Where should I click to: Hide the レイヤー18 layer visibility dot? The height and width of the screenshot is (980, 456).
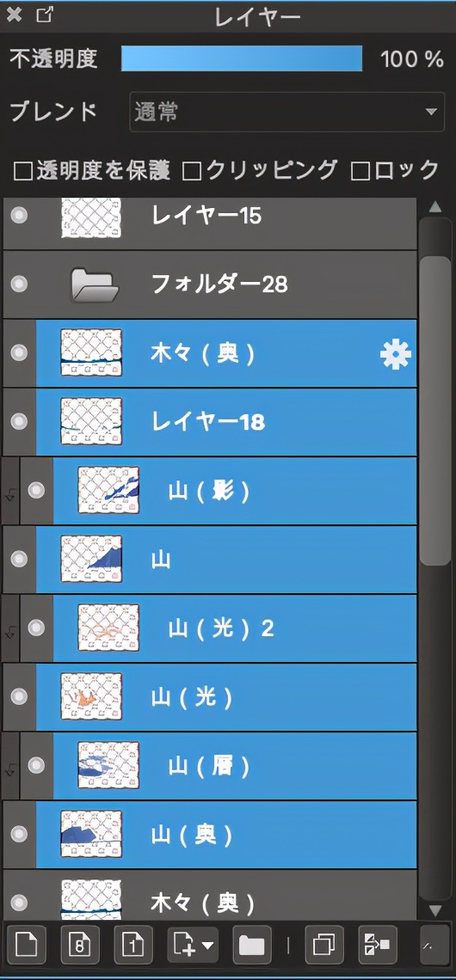(20, 421)
